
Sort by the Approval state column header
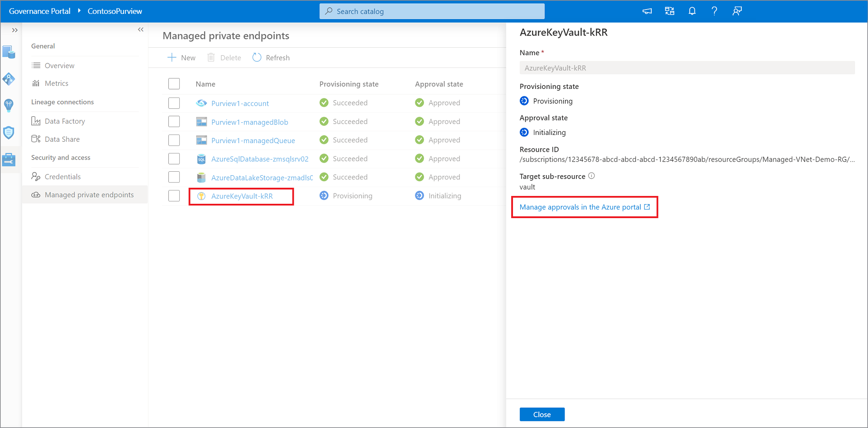pos(439,84)
